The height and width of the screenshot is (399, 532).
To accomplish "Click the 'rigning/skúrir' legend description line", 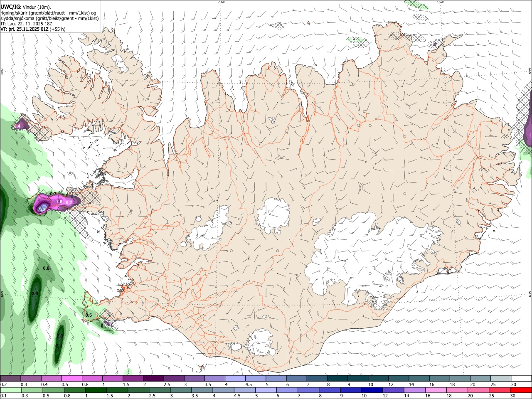I will pos(48,13).
